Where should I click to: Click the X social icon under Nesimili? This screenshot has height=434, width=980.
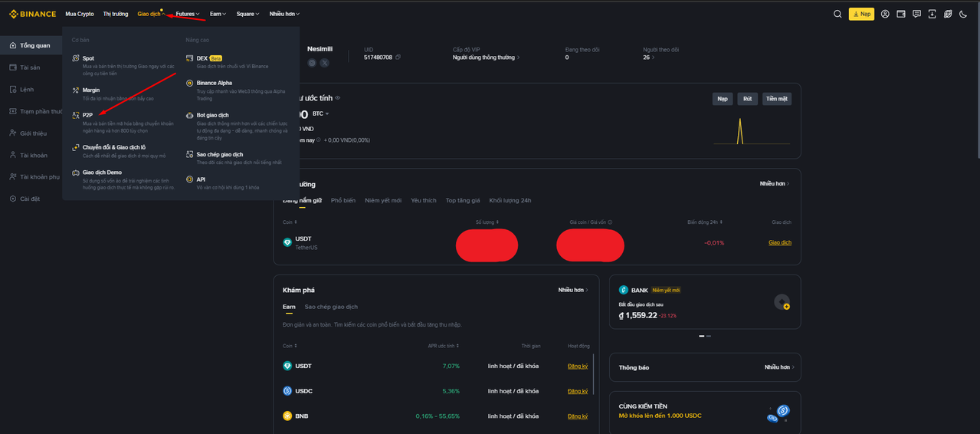coord(325,63)
